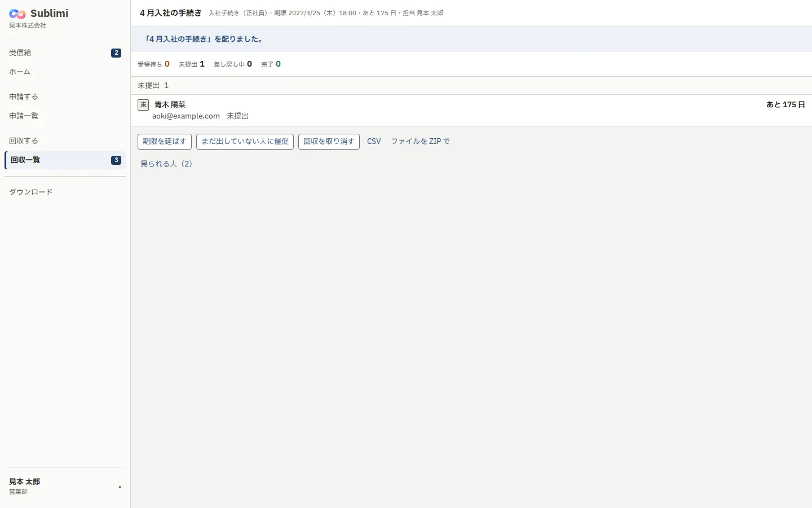Filter by 差し戻し中 0 count
Screen dimensions: 812x508
(233, 64)
